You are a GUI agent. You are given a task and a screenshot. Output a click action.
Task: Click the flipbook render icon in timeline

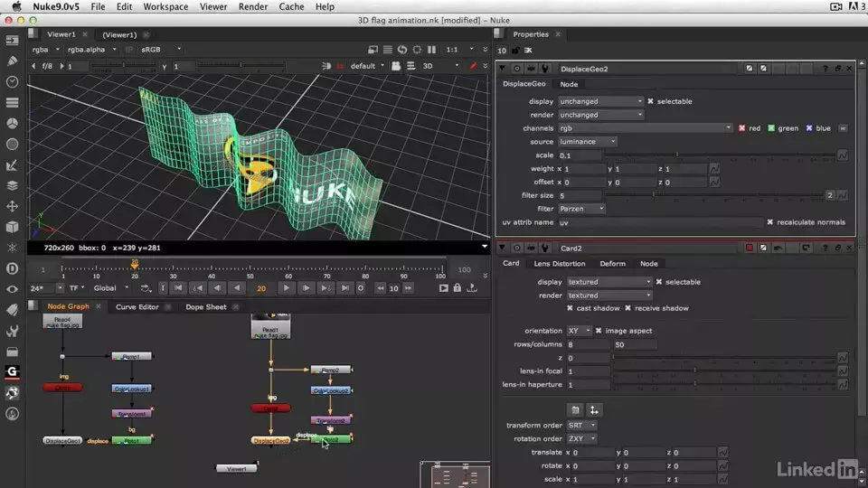point(443,288)
